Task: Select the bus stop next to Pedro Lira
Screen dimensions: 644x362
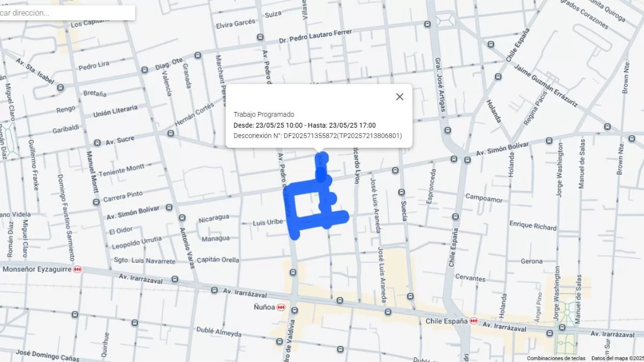Action: 144,70
